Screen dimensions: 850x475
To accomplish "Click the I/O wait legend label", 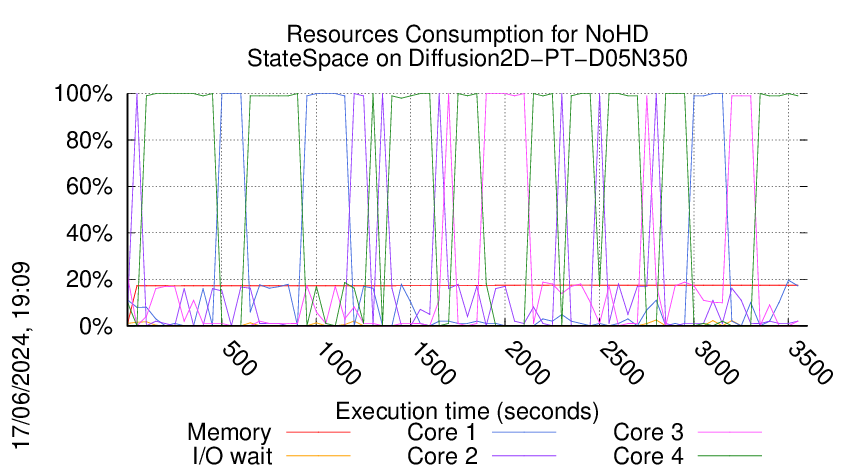I will coord(233,456).
